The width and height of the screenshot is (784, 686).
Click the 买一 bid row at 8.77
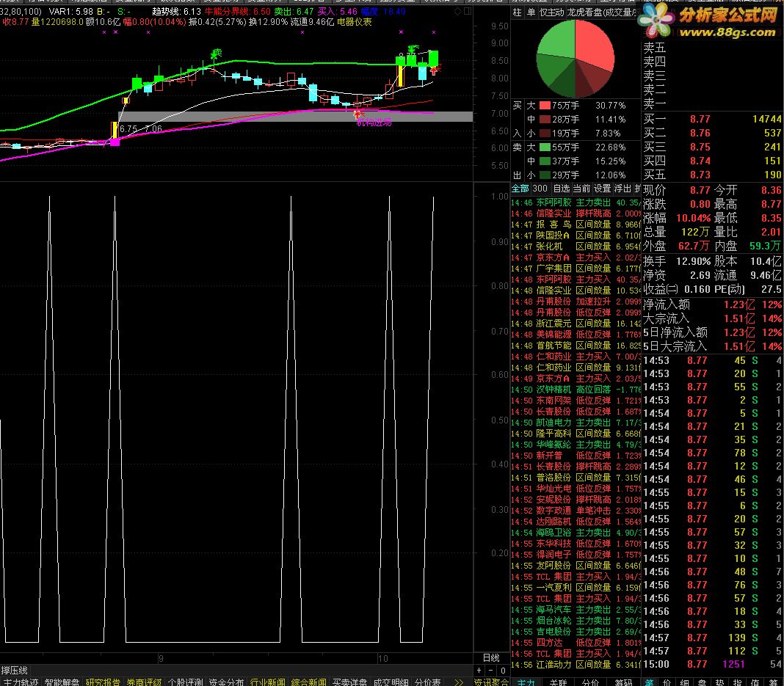[x=713, y=119]
